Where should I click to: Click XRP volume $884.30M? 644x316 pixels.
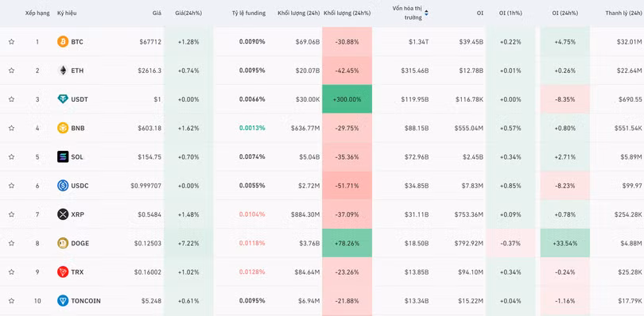305,214
